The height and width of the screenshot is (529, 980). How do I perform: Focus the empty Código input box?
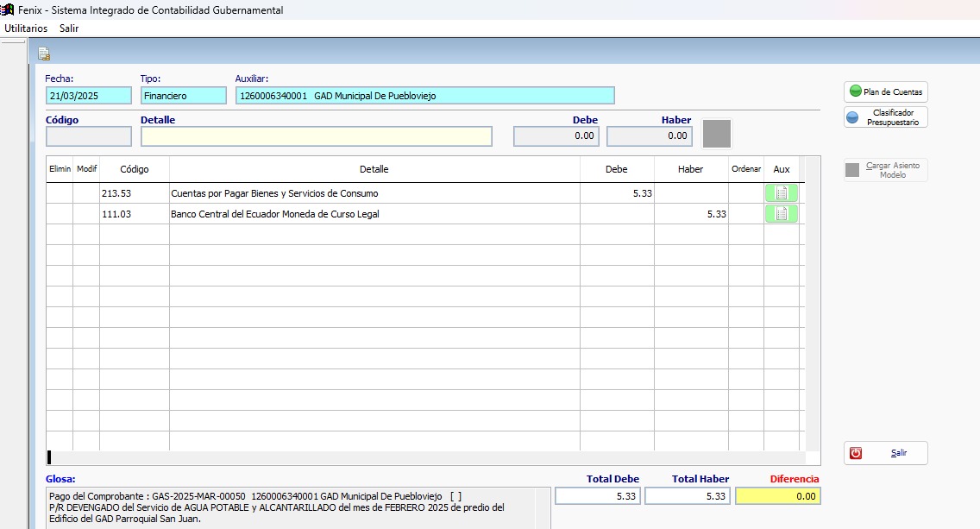coord(88,136)
